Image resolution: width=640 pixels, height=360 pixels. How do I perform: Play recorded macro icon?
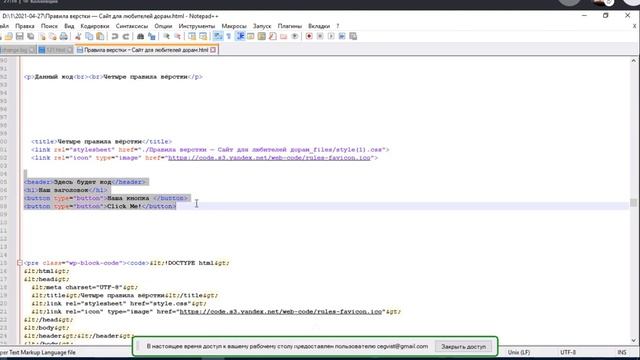(331, 36)
